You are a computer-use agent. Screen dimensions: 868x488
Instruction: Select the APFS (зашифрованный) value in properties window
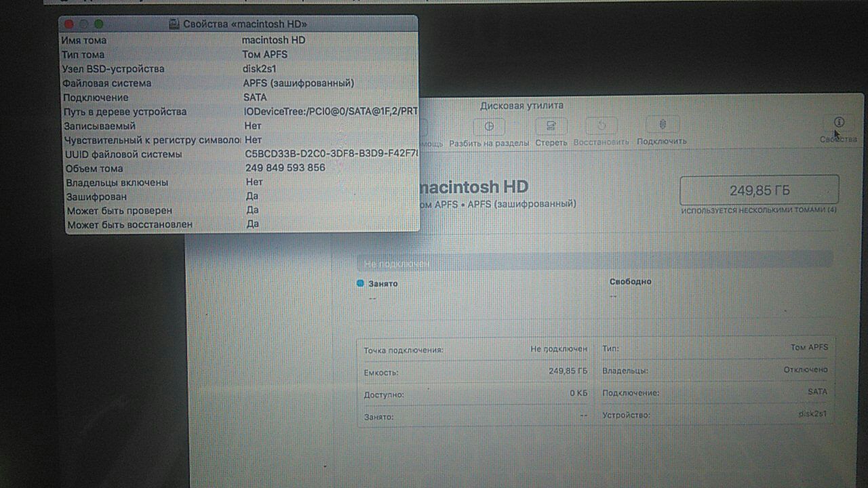[298, 83]
